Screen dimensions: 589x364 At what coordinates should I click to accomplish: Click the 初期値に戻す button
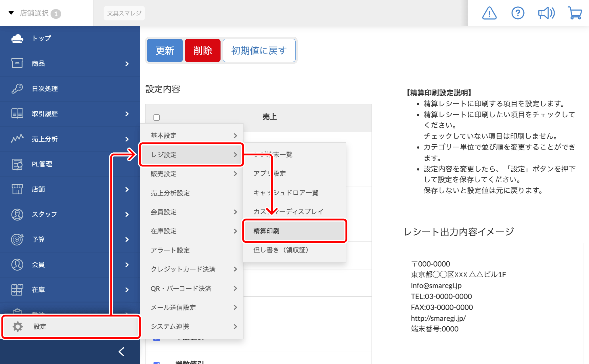[x=259, y=51]
